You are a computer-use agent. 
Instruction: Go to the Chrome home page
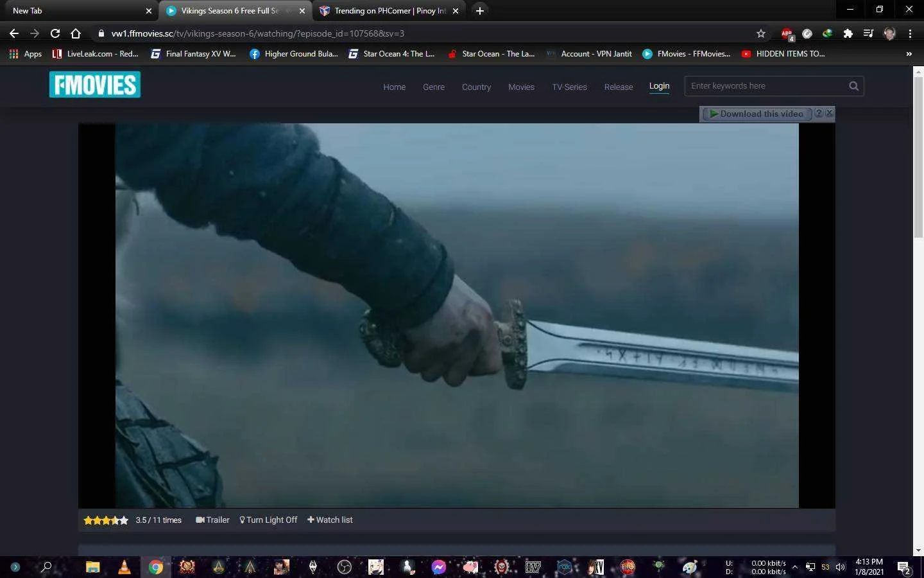tap(76, 33)
